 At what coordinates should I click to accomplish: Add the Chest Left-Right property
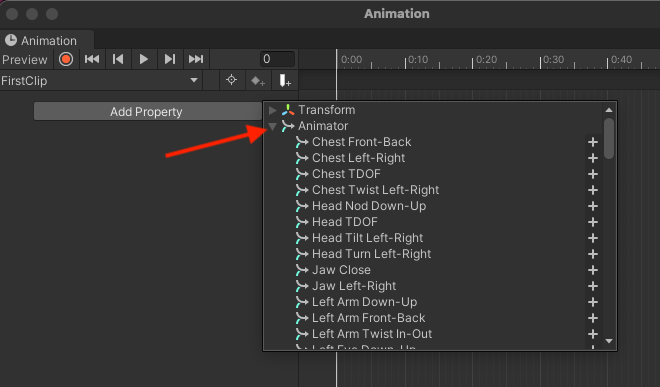593,158
